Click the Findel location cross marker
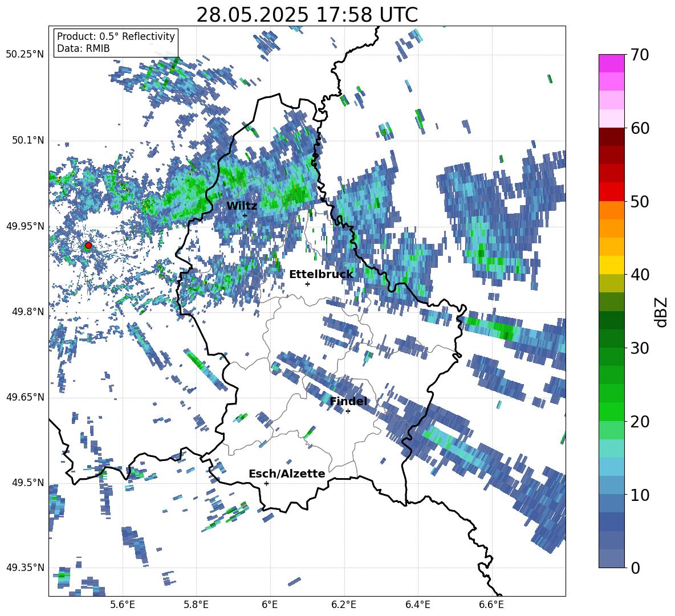 (x=348, y=411)
